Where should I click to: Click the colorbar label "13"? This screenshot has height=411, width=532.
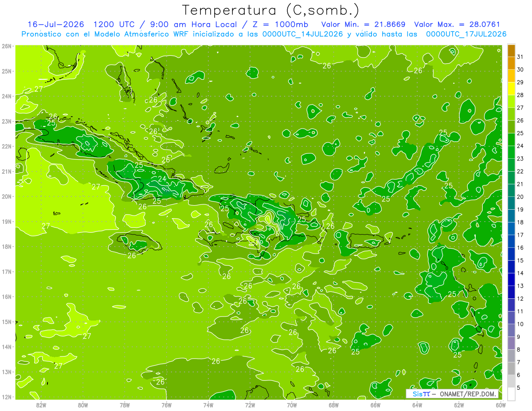click(520, 286)
